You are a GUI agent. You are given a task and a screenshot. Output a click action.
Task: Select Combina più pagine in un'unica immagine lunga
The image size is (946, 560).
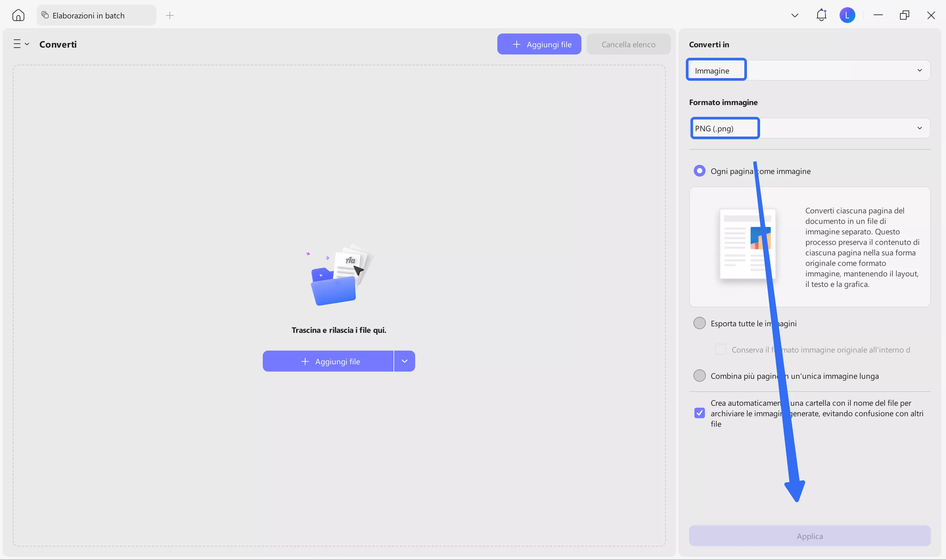click(700, 376)
